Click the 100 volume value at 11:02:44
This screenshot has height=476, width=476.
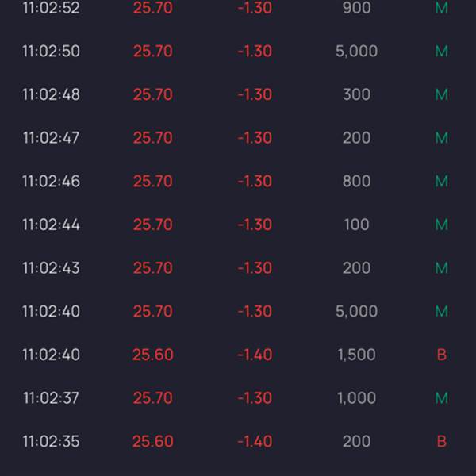[x=357, y=225]
